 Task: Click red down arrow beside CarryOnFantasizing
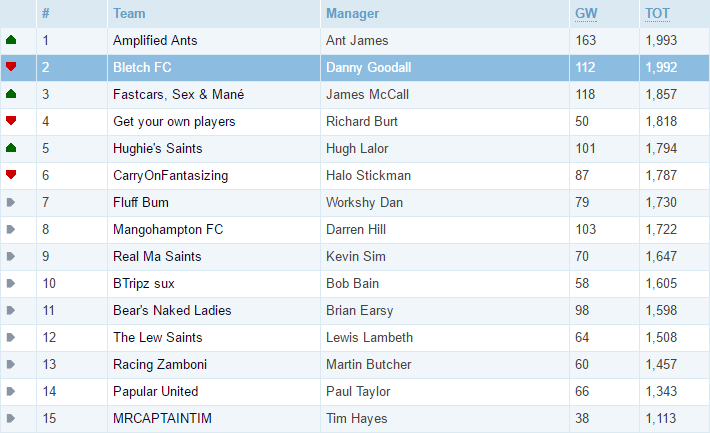click(11, 175)
